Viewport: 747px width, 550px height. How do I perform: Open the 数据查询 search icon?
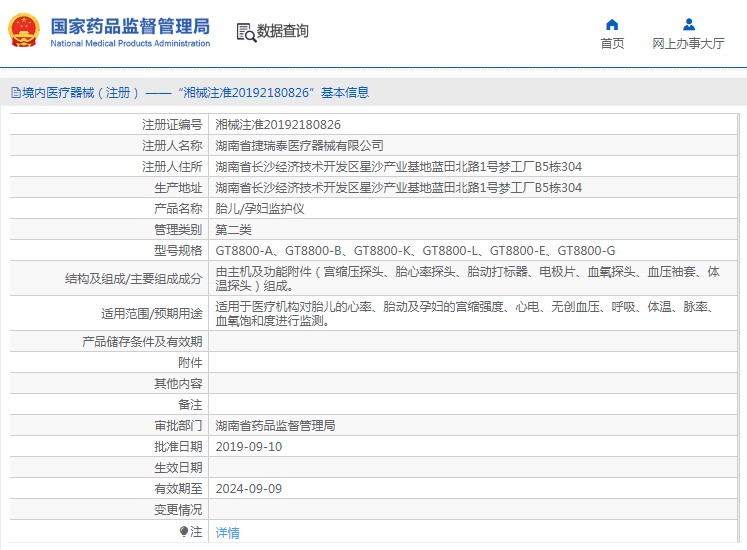pyautogui.click(x=246, y=32)
